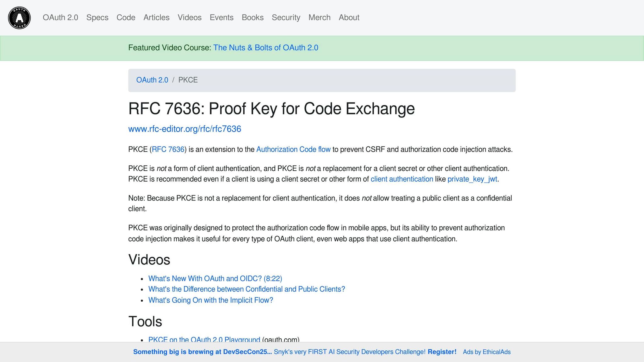Viewport: 644px width, 362px height.
Task: Follow the Authorization Code flow link
Action: pos(293,150)
